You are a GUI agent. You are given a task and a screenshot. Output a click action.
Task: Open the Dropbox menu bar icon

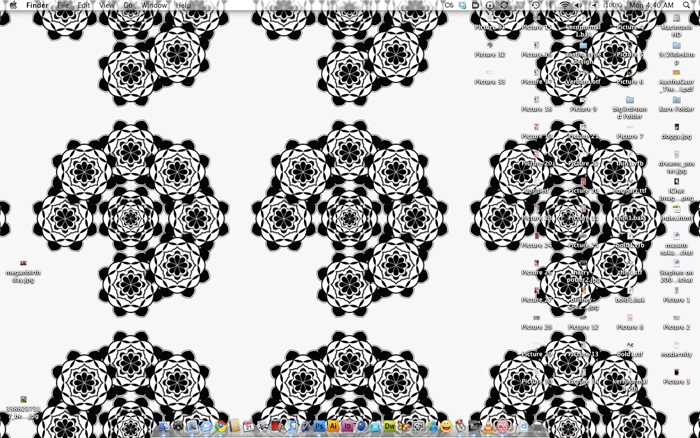pyautogui.click(x=462, y=5)
